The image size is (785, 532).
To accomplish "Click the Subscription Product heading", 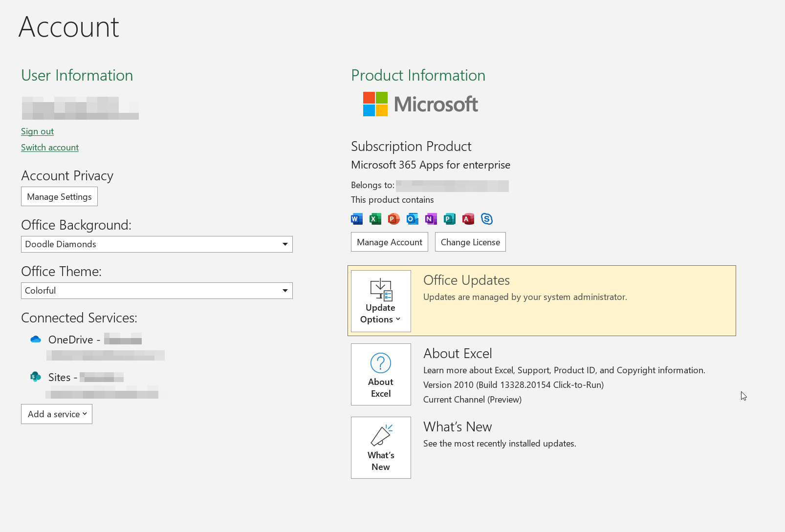I will click(411, 147).
